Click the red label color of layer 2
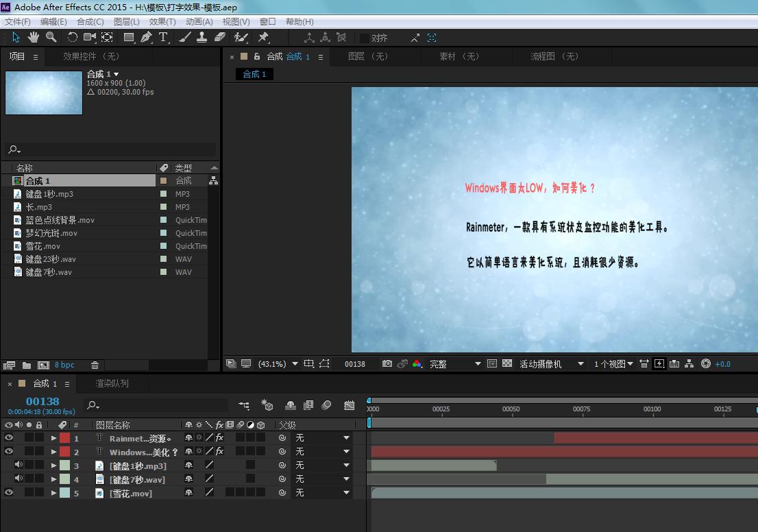Viewport: 758px width, 532px height. tap(64, 452)
